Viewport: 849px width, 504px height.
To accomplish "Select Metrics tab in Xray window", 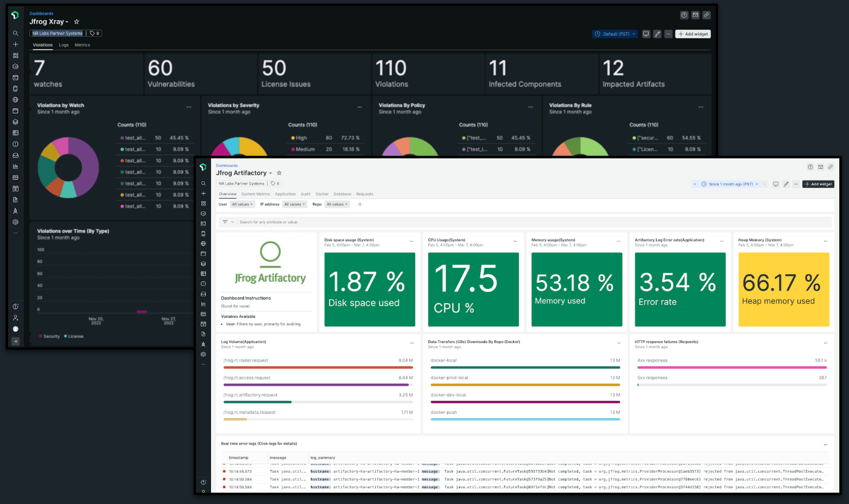I will pyautogui.click(x=82, y=45).
